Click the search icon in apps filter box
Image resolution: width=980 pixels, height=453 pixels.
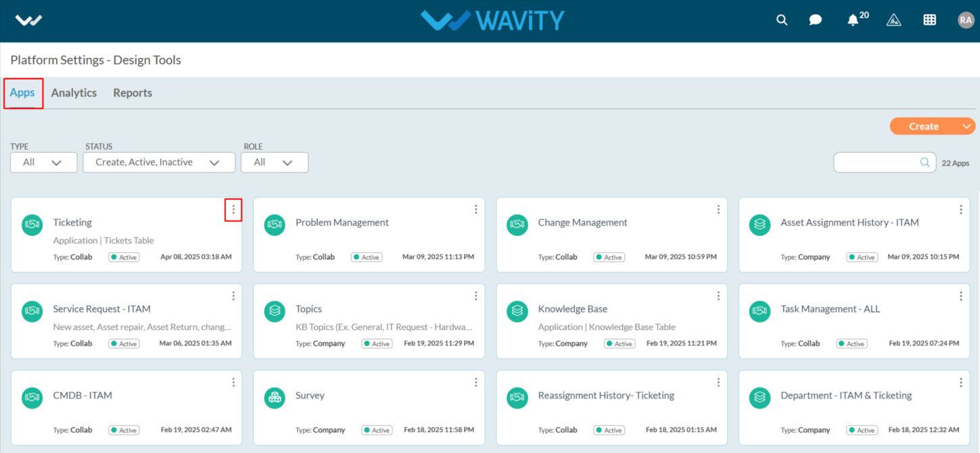pos(925,162)
